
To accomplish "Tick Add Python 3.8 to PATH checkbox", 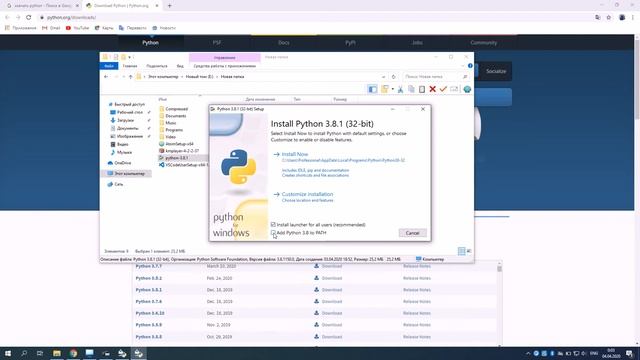I will pos(273,233).
